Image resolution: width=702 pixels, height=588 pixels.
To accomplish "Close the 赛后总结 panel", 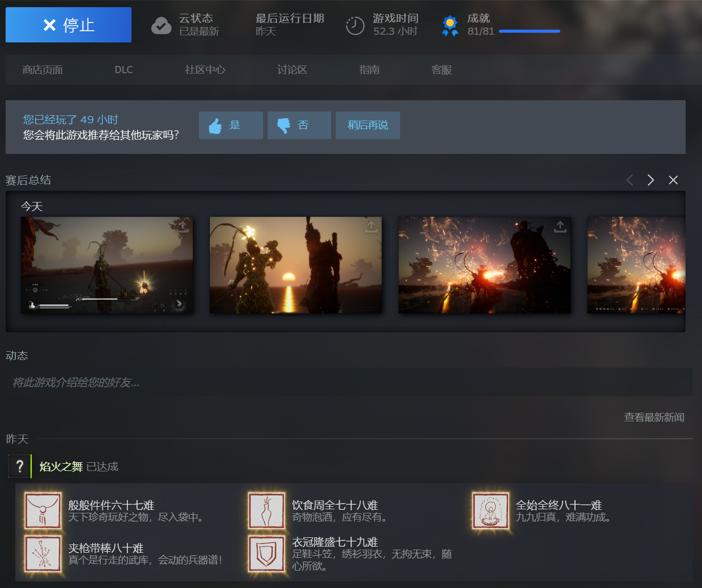I will point(673,180).
